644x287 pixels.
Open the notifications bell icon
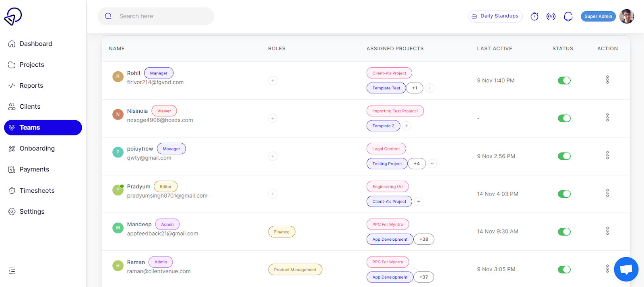[568, 17]
